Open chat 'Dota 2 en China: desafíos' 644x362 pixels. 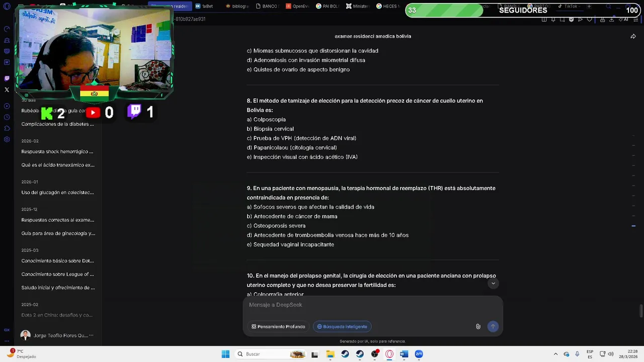click(57, 315)
